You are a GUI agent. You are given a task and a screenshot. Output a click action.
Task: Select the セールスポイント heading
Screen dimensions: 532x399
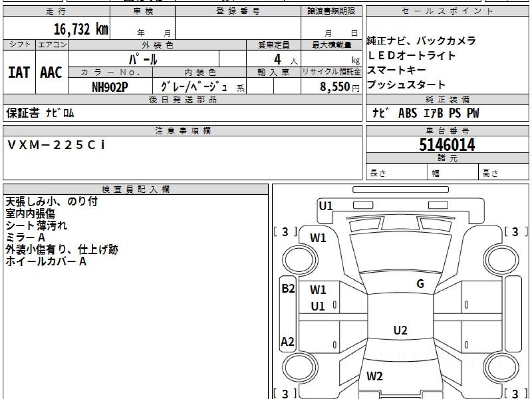pos(447,12)
